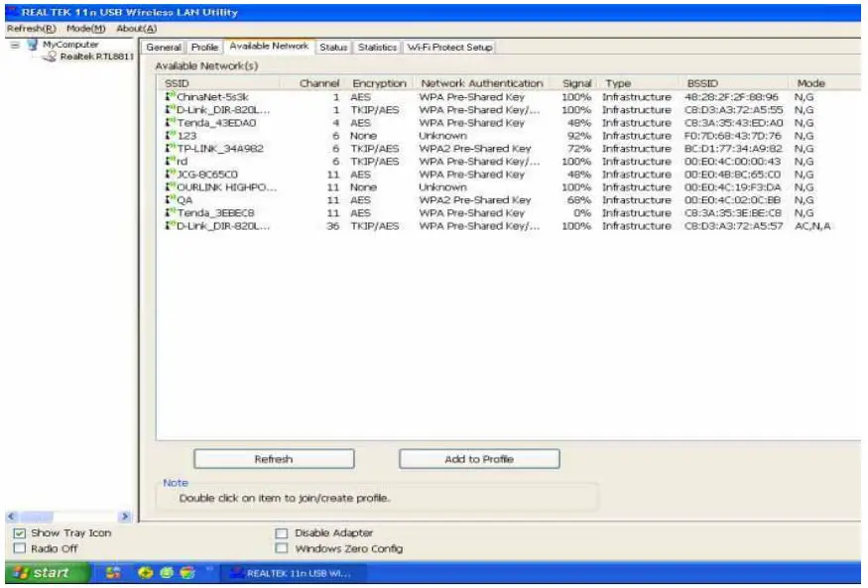Image resolution: width=868 pixels, height=588 pixels.
Task: Click the icon of the channel 1 D-Link network
Action: pos(170,109)
